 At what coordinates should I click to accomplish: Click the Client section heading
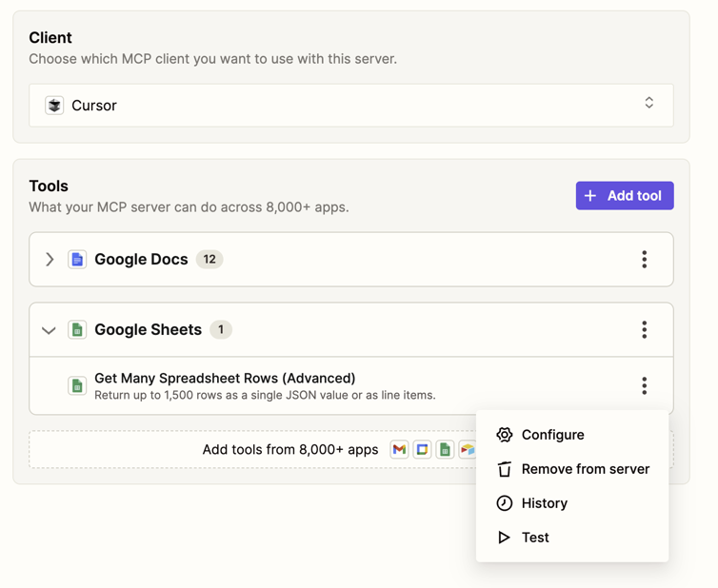point(50,37)
